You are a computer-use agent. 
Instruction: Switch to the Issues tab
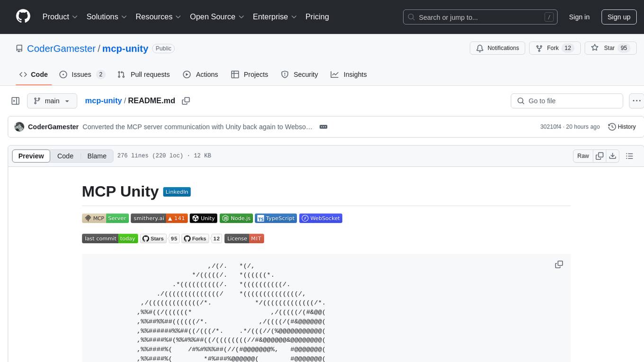82,74
